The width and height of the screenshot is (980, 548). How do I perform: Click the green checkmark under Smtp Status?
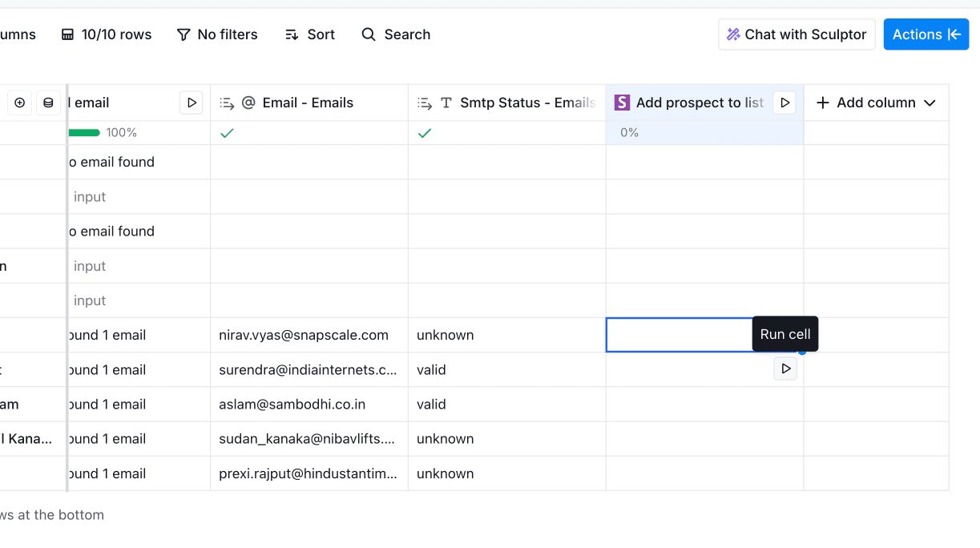425,133
